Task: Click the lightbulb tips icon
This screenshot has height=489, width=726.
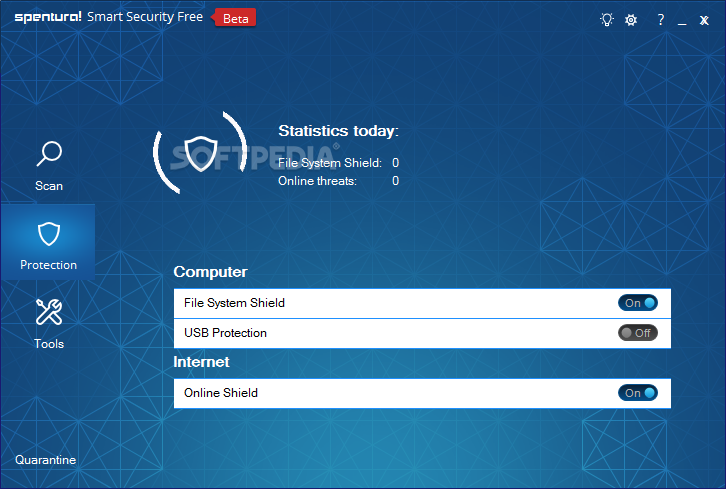Action: [x=607, y=19]
